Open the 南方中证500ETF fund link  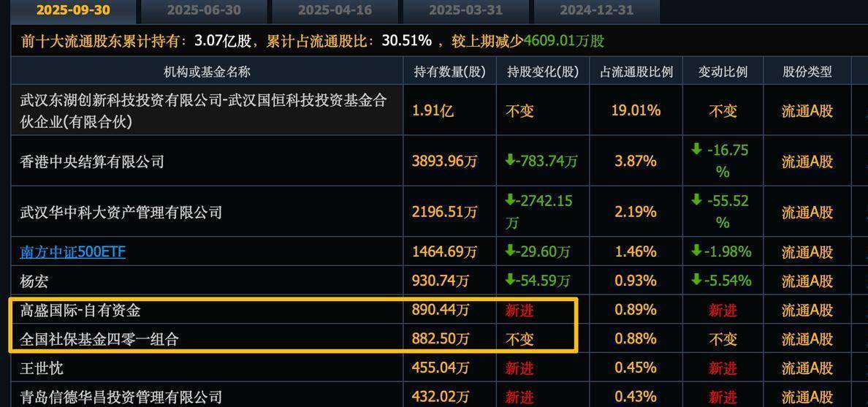point(72,252)
